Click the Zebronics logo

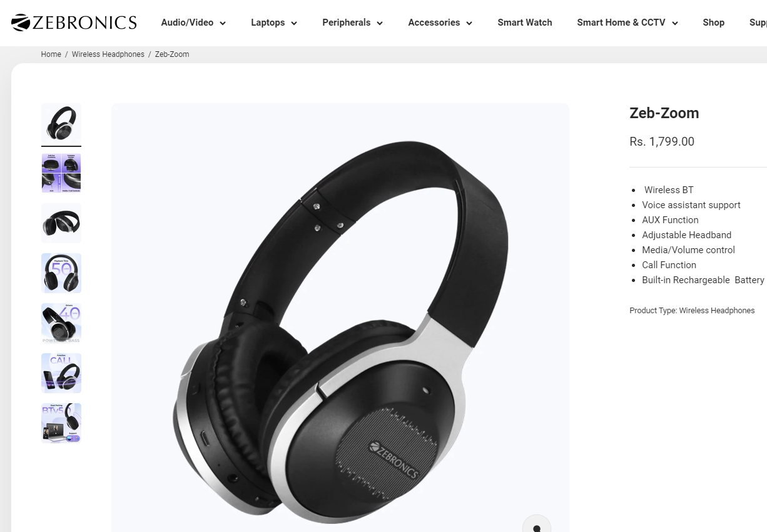(x=74, y=23)
